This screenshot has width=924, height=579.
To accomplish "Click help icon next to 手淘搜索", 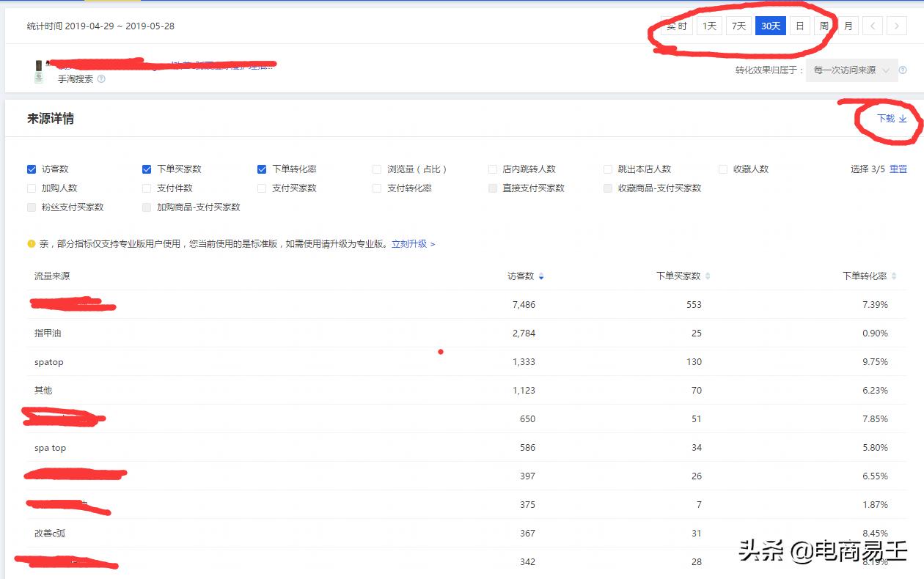I will coord(101,79).
